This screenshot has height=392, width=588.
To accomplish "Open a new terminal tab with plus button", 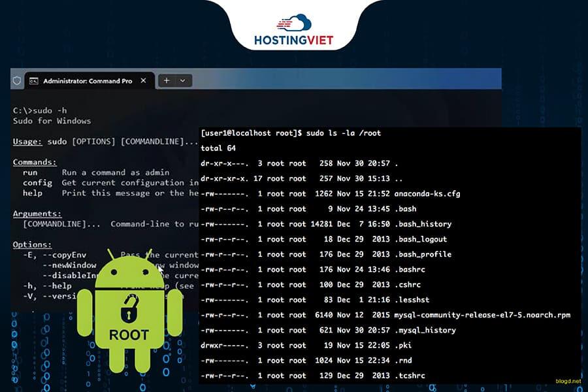I will coord(167,80).
